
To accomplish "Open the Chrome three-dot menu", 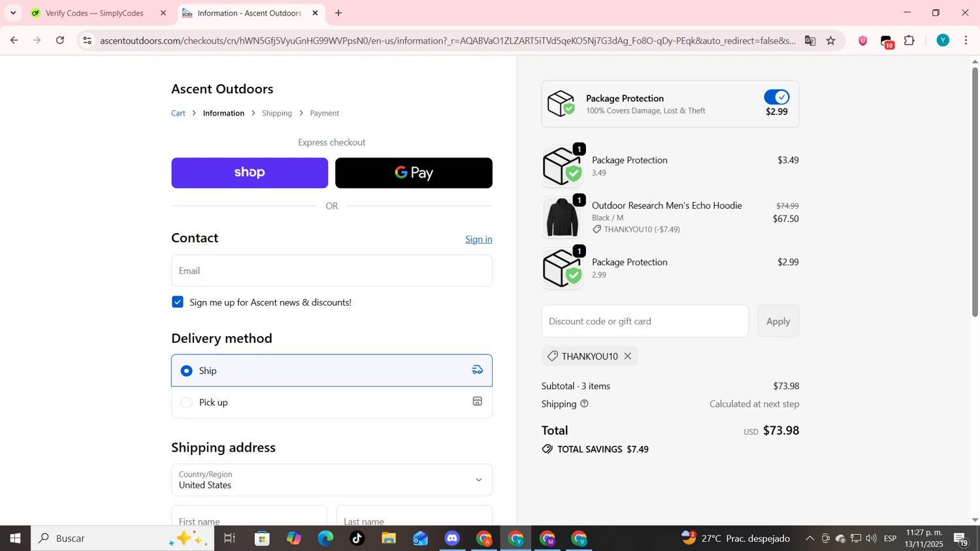I will 966,40.
